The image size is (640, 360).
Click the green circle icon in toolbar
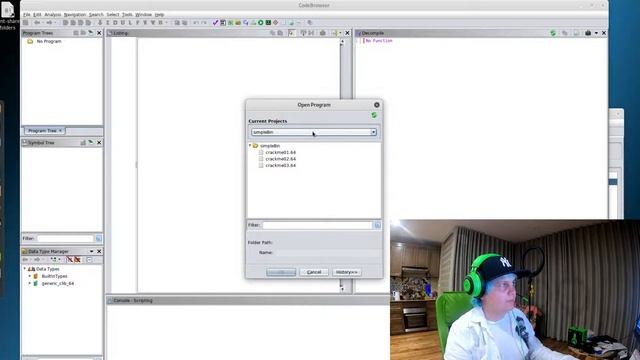click(260, 23)
